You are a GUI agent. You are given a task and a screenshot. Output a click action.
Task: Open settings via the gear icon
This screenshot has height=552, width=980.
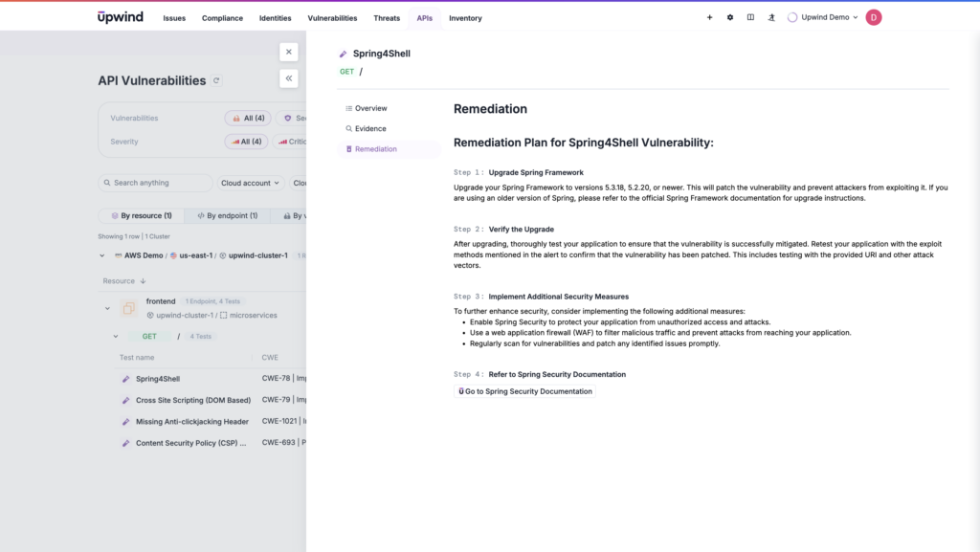pos(728,17)
